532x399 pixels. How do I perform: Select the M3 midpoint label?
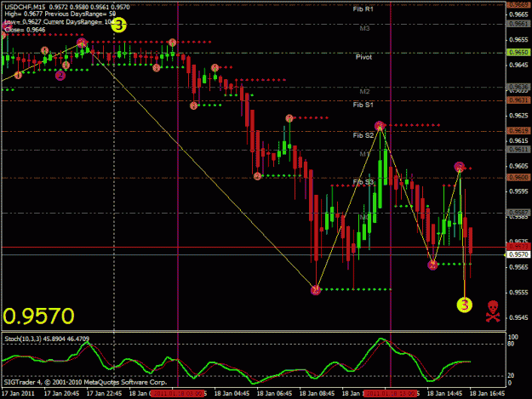pos(364,28)
